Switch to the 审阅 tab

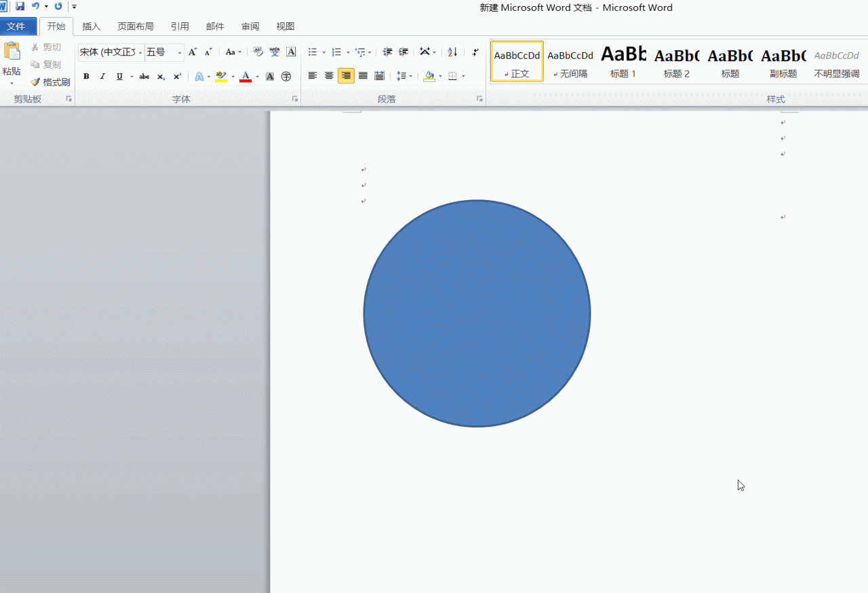pos(250,26)
